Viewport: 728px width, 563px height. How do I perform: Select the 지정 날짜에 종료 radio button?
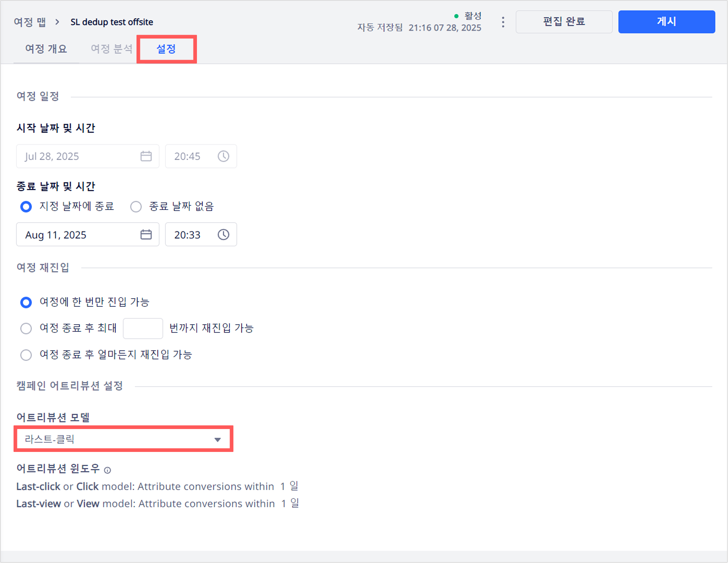tap(26, 207)
